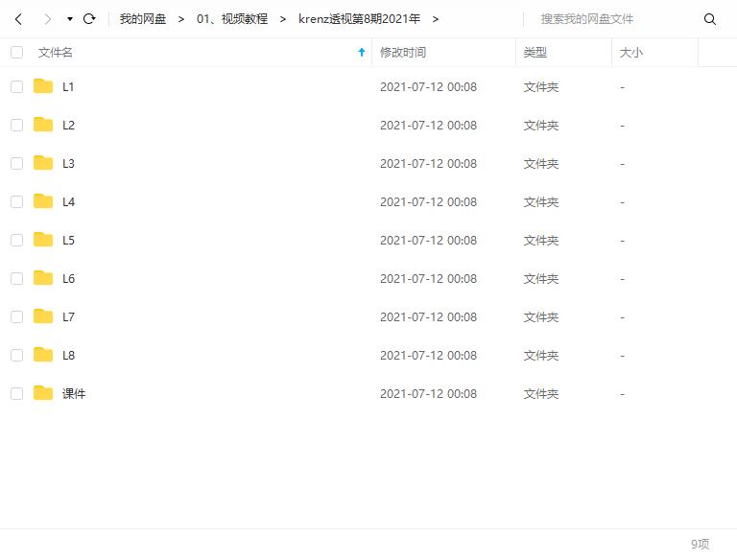The height and width of the screenshot is (560, 737).
Task: Check the box next to L3
Action: pos(17,163)
